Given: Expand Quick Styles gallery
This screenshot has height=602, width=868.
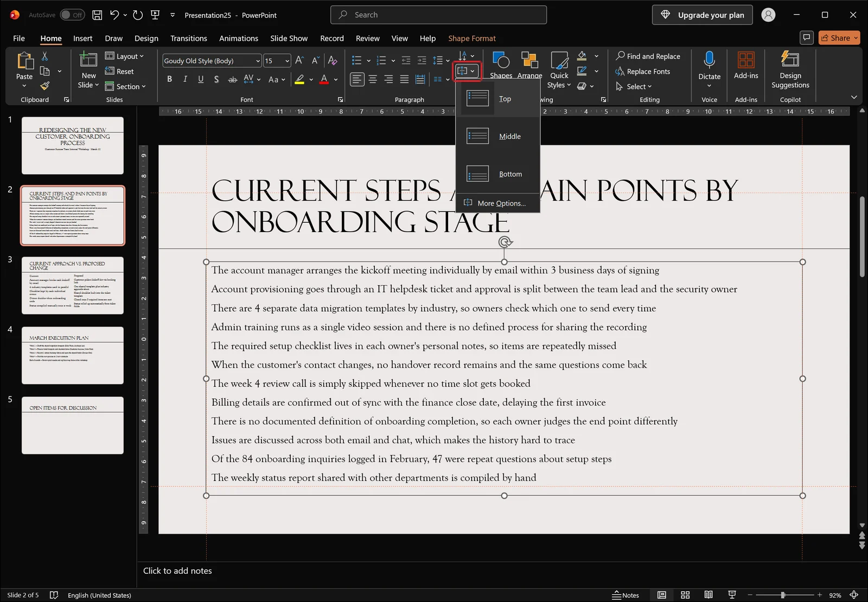Looking at the screenshot, I should pos(559,69).
